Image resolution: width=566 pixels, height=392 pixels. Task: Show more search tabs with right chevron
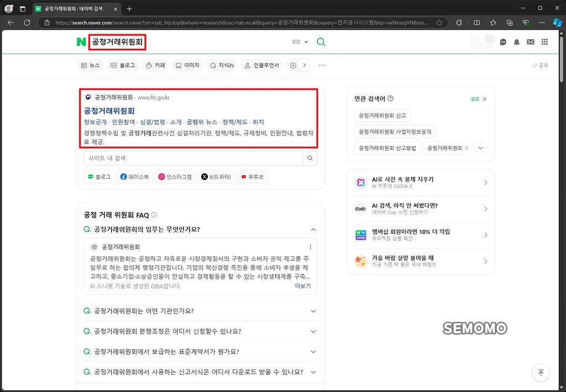coord(305,65)
